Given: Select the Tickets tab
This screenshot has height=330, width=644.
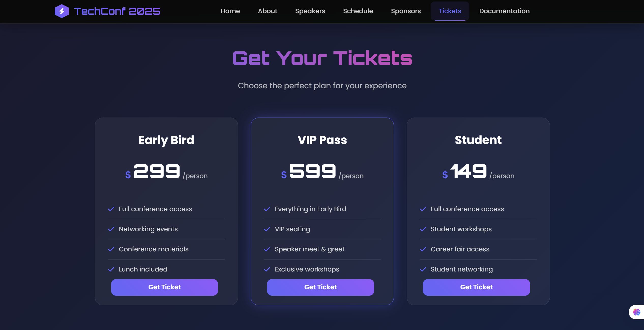Looking at the screenshot, I should coord(450,11).
